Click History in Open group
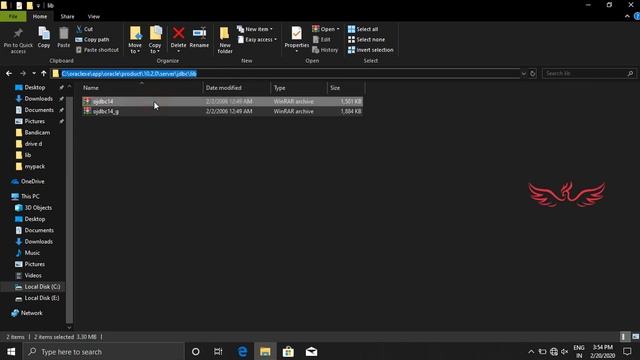 point(325,50)
